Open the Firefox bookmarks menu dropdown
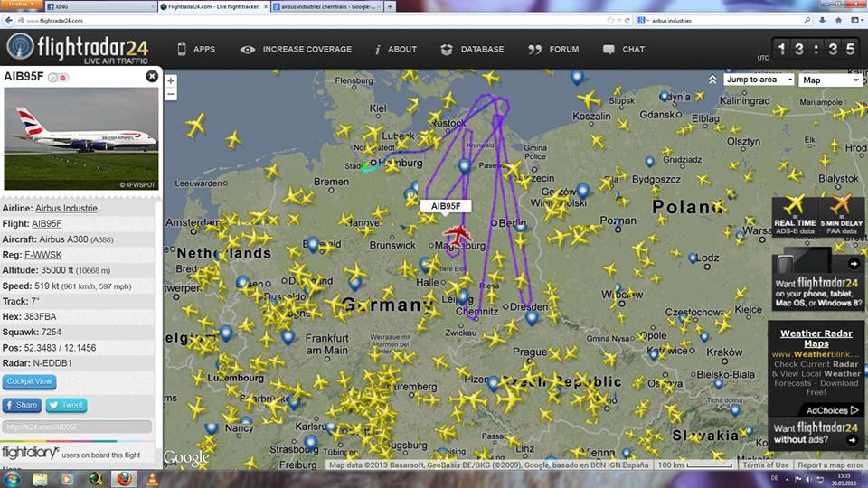The image size is (868, 488). tap(856, 21)
